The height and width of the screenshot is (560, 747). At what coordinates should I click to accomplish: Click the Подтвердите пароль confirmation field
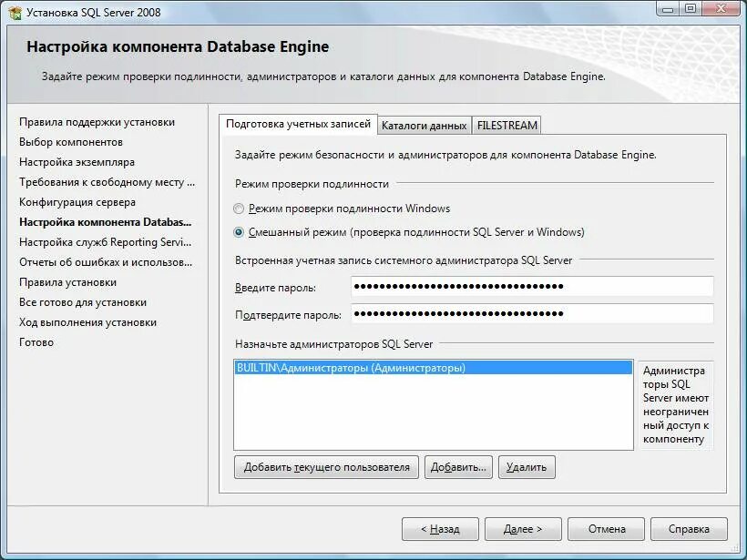tap(532, 314)
